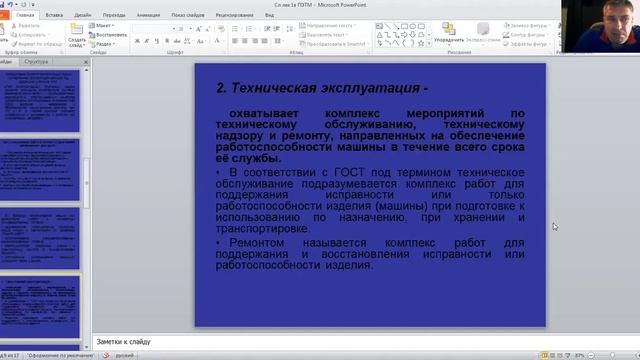
Task: Decrease font size with the smaller A icon
Action: [208, 29]
